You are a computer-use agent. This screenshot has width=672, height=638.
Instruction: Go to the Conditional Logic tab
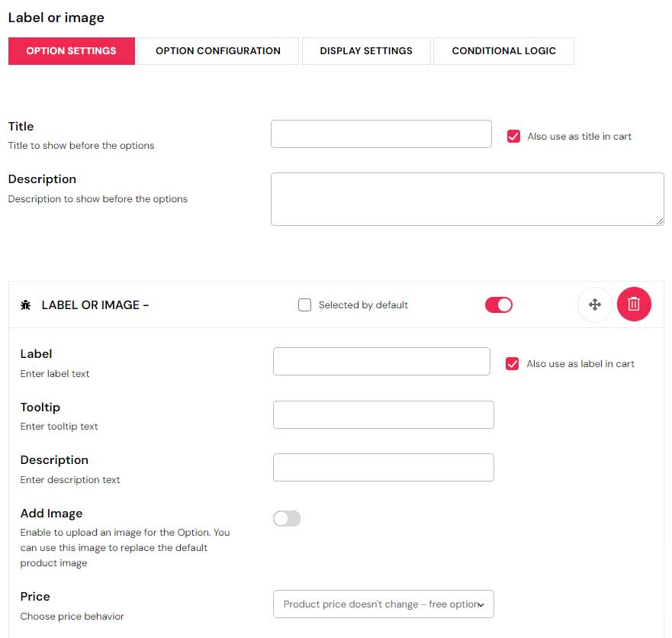tap(503, 51)
